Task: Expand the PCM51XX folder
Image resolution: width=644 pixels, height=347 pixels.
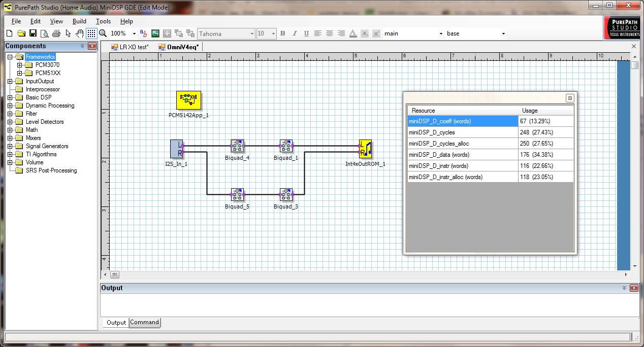Action: click(20, 73)
